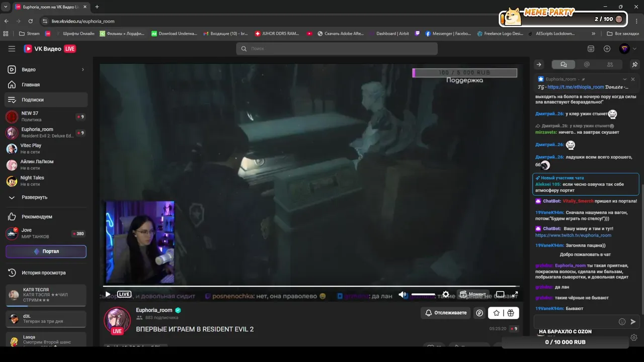This screenshot has height=362, width=644.
Task: Open the emoji picker in chat input
Action: pos(622,322)
